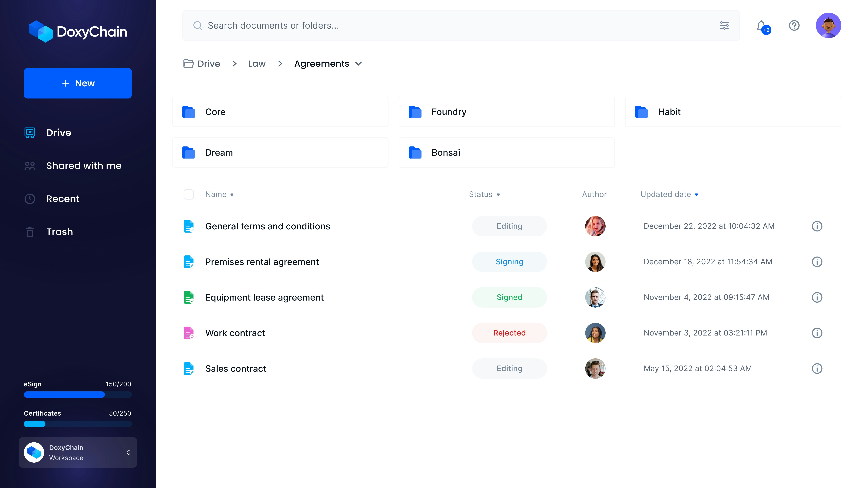Click the Rejected status badge
868x488 pixels.
(509, 333)
